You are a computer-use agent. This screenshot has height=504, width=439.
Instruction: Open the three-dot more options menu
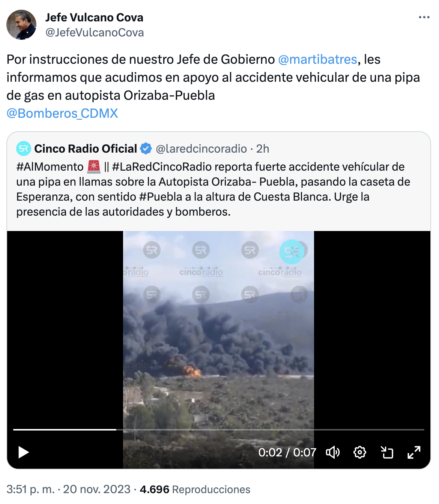click(x=424, y=17)
